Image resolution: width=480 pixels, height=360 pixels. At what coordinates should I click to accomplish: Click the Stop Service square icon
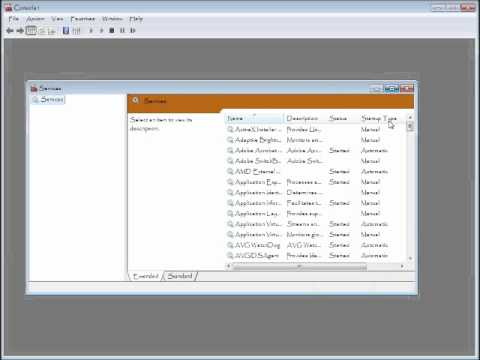[112, 31]
